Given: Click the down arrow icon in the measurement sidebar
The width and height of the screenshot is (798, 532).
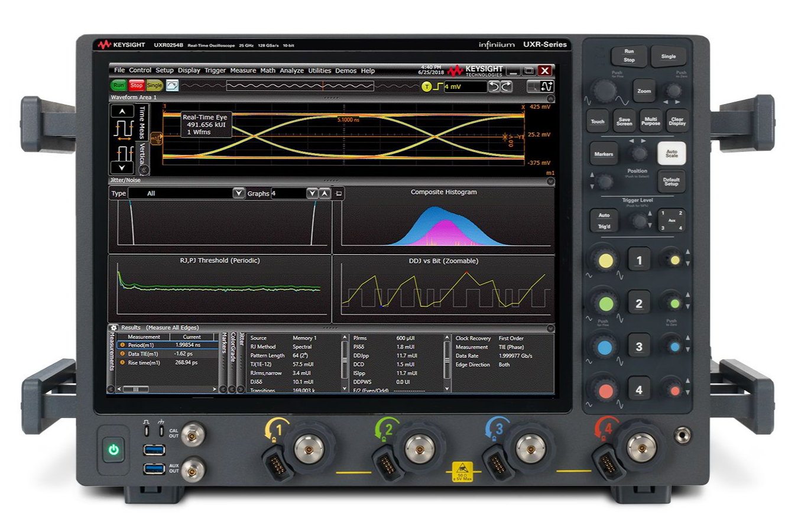Looking at the screenshot, I should click(x=122, y=167).
